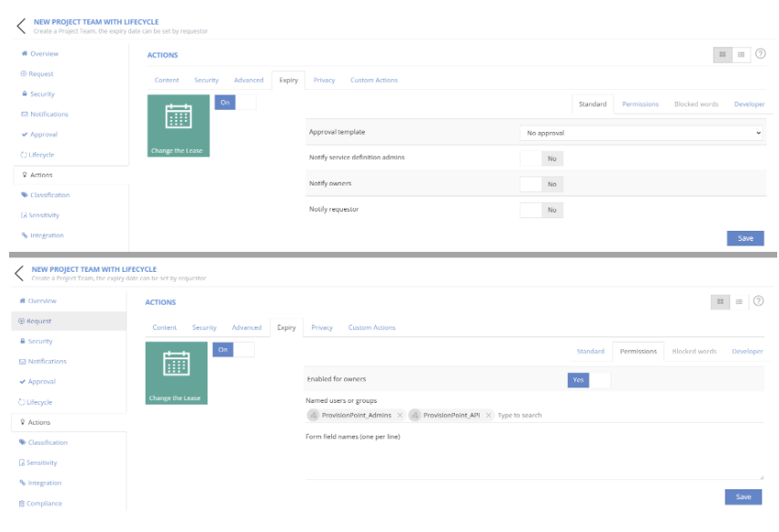Toggle Notify service definition admins switch

541,158
